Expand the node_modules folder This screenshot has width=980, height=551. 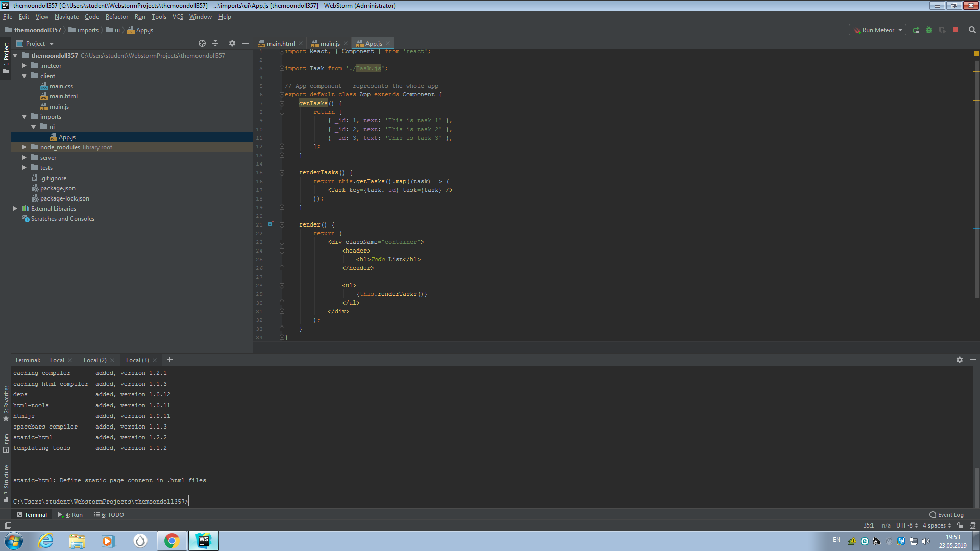point(24,147)
